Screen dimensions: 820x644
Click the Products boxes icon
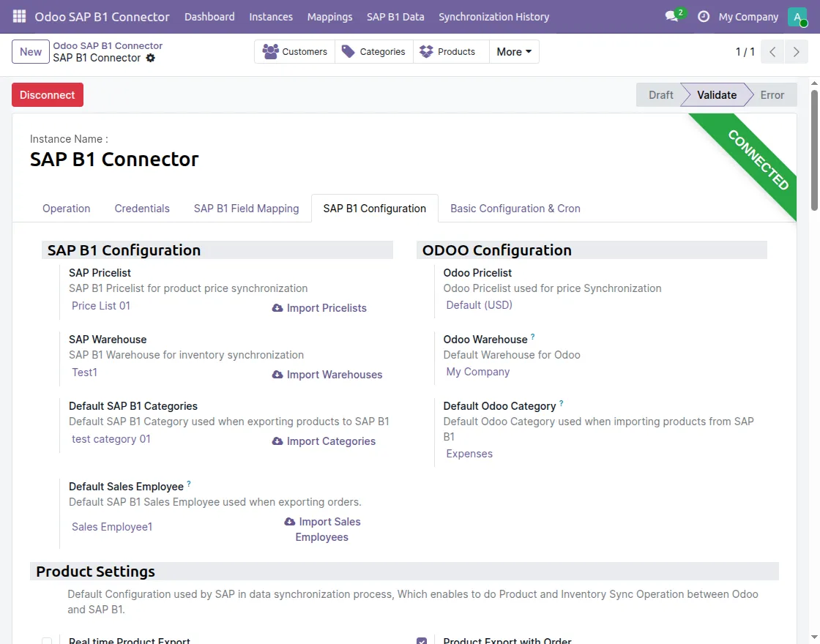coord(426,51)
